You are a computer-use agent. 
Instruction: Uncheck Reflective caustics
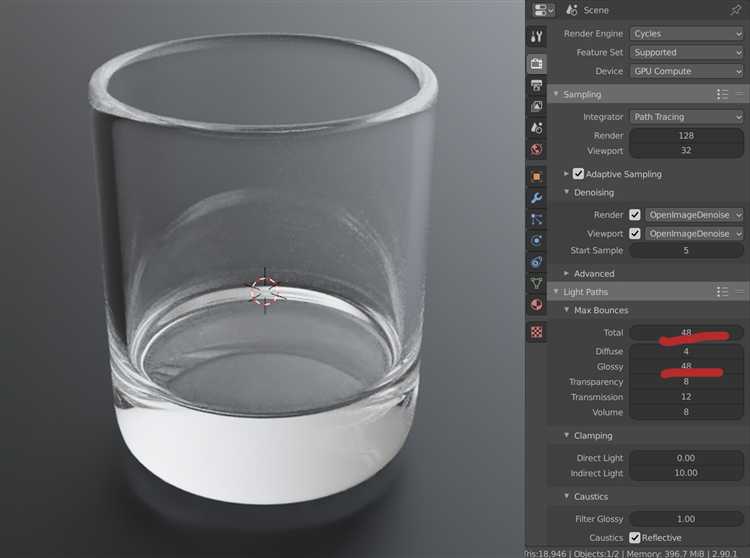click(634, 538)
